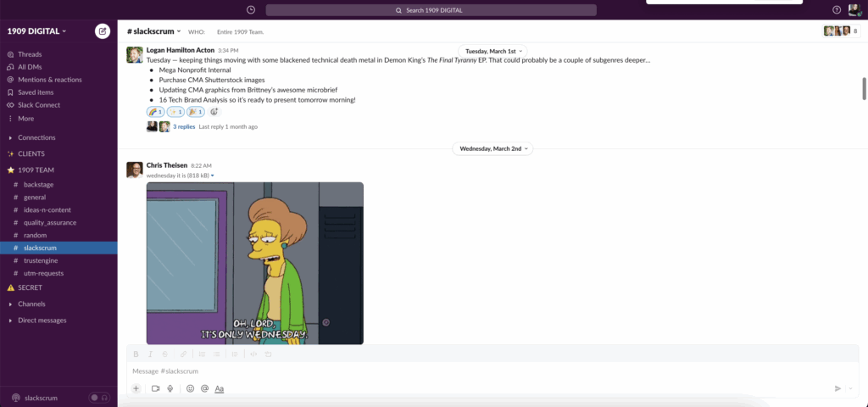Mention someone with the @ icon
This screenshot has height=407, width=868.
205,388
